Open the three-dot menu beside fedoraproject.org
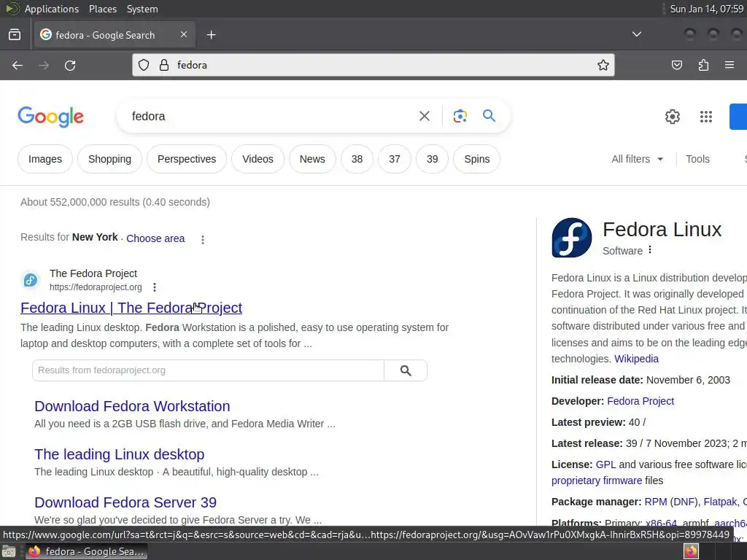The width and height of the screenshot is (747, 560). tap(155, 287)
